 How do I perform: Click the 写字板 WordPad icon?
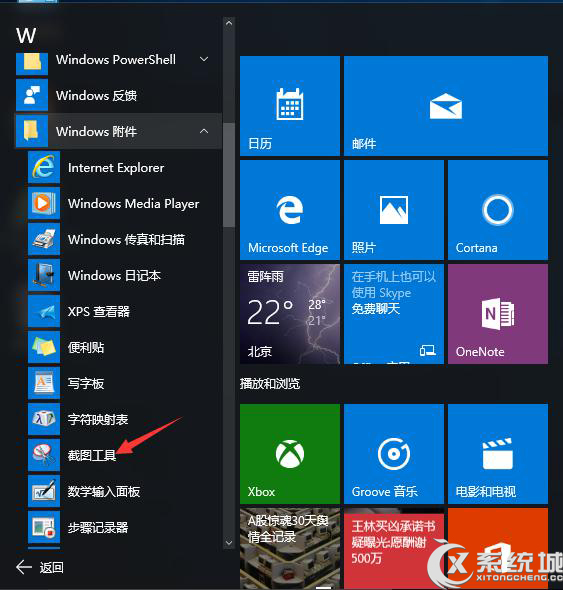[x=44, y=383]
